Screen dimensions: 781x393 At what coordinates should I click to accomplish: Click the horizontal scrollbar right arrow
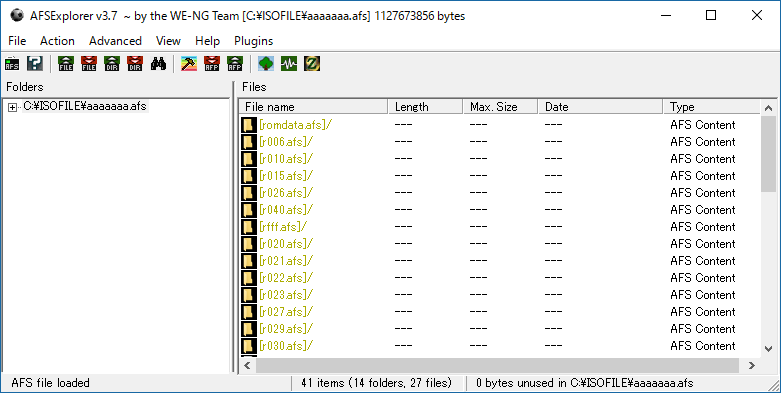(x=752, y=365)
